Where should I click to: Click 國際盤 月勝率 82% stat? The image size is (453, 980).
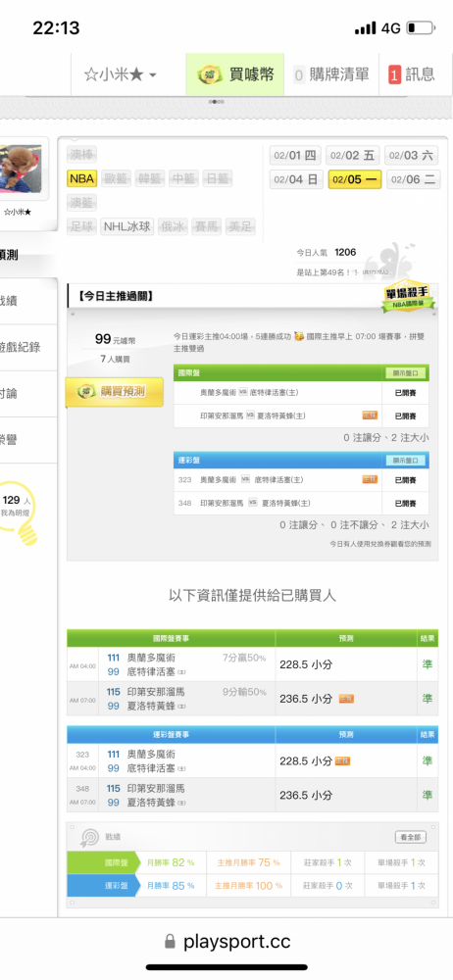(x=171, y=862)
